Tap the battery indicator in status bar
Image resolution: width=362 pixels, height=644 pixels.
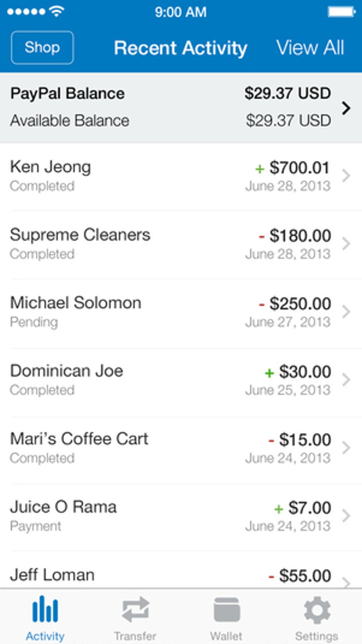coord(341,12)
